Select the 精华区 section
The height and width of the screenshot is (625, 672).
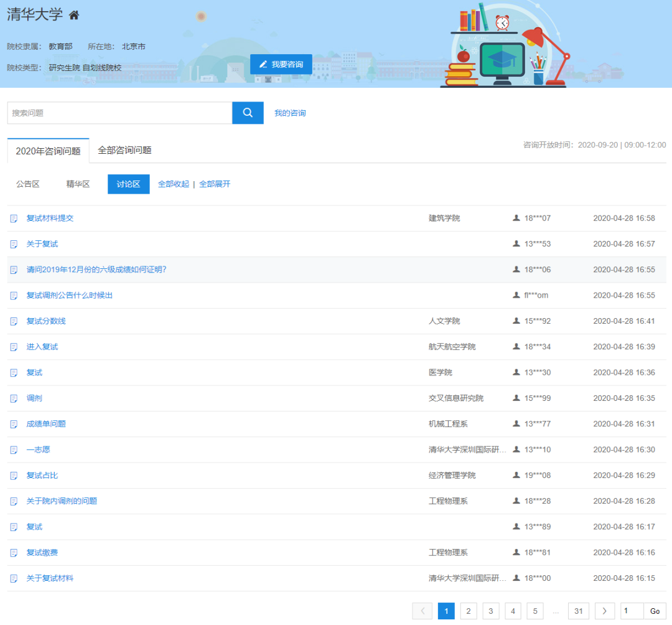click(78, 184)
